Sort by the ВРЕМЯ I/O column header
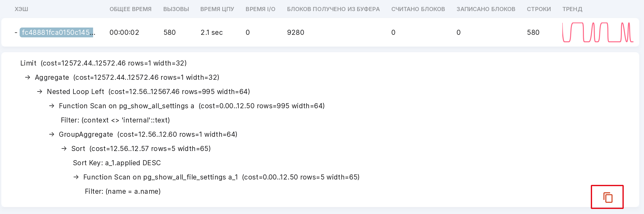The image size is (644, 214). click(261, 9)
